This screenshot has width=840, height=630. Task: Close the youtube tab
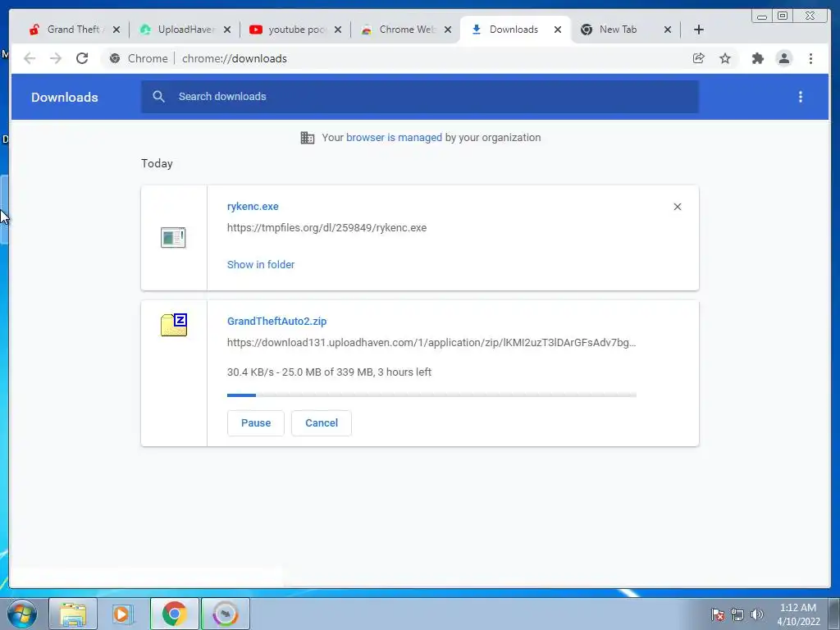click(x=338, y=30)
